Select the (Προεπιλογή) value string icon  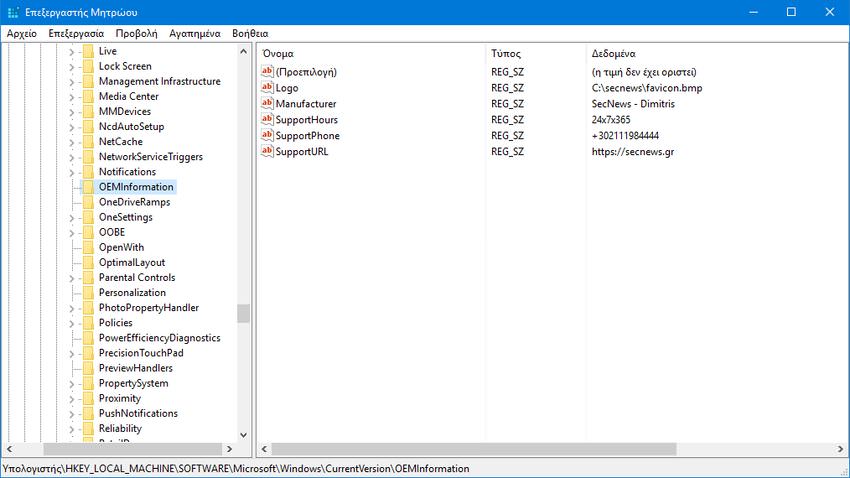point(267,72)
